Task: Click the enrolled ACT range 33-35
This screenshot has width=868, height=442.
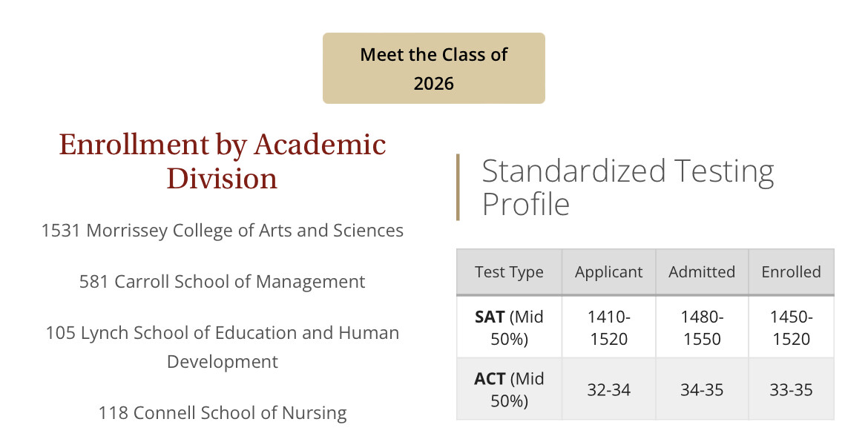Action: [x=791, y=390]
